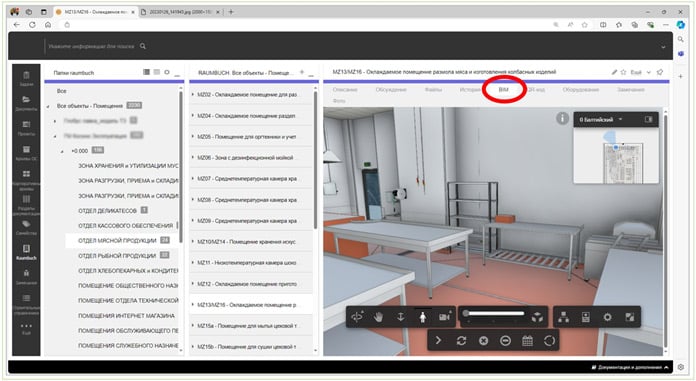This screenshot has height=381, width=696.
Task: Click the explode model cube icon
Action: (538, 317)
